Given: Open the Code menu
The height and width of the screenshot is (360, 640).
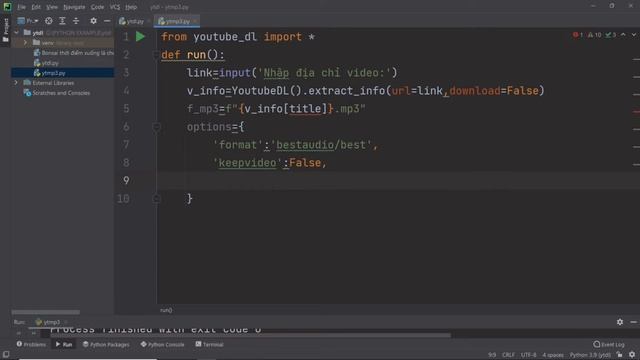Looking at the screenshot, I should (97, 7).
